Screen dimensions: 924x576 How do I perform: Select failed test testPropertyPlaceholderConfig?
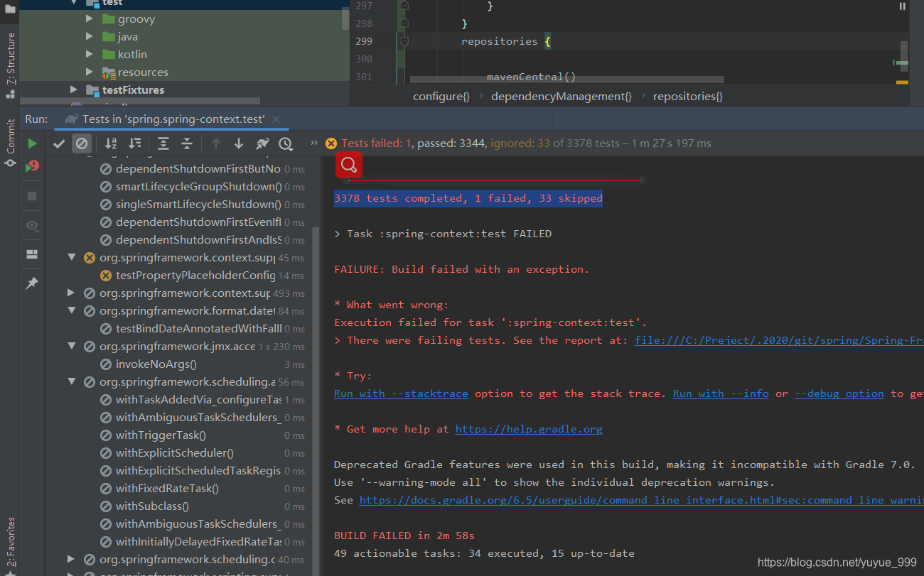pyautogui.click(x=195, y=276)
